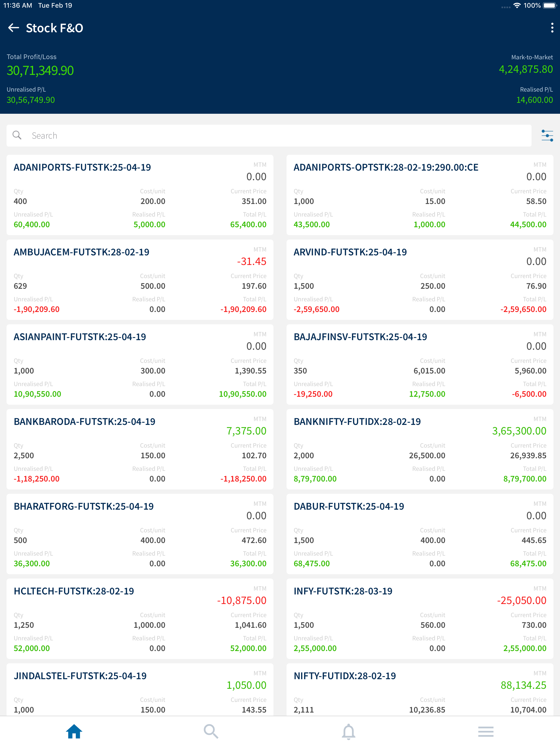This screenshot has width=560, height=747.
Task: Tap the search magnifier icon in search bar
Action: (x=17, y=135)
